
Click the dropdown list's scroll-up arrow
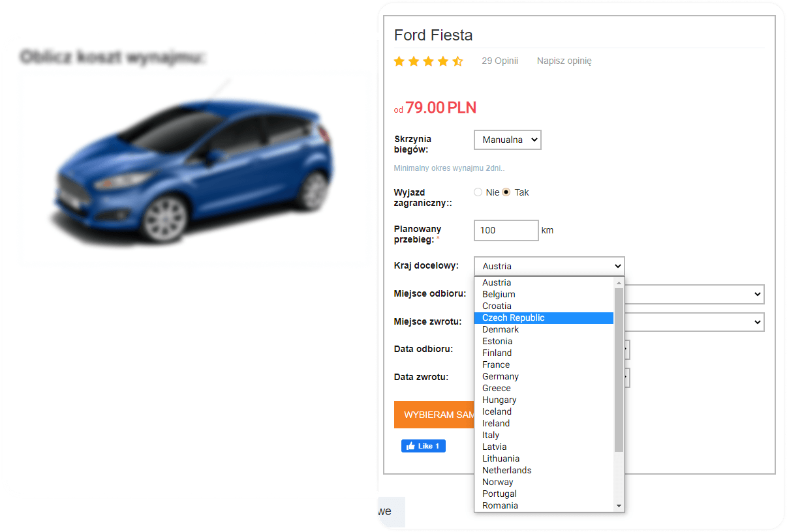[x=619, y=282]
